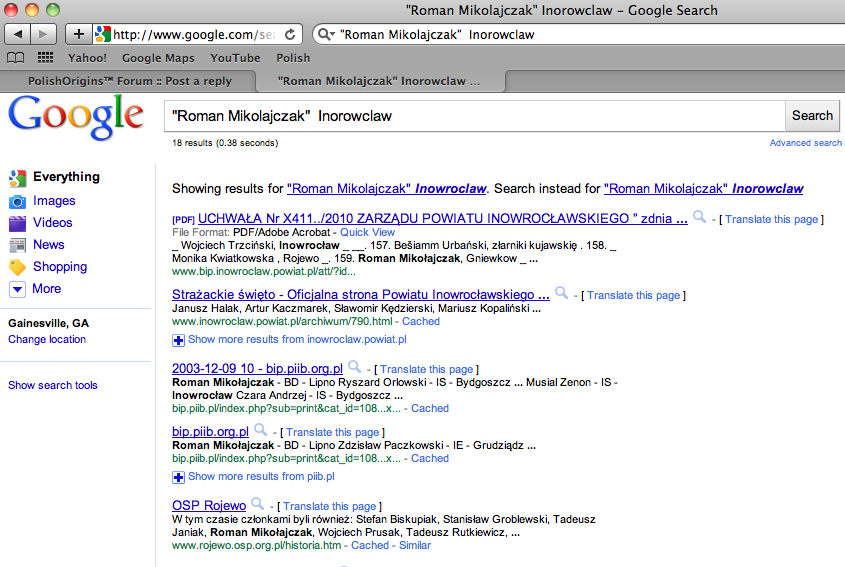
Task: Expand more results from piib.pl plus icon
Action: coord(178,477)
